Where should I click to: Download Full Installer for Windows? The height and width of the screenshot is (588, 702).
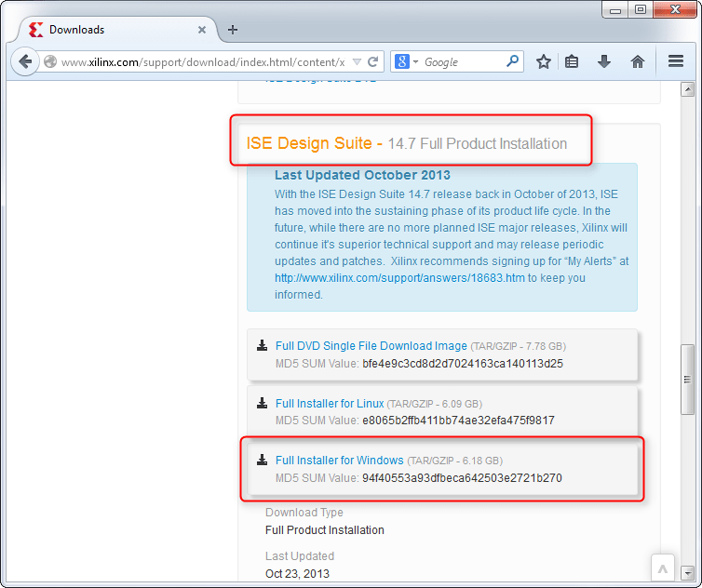click(339, 461)
